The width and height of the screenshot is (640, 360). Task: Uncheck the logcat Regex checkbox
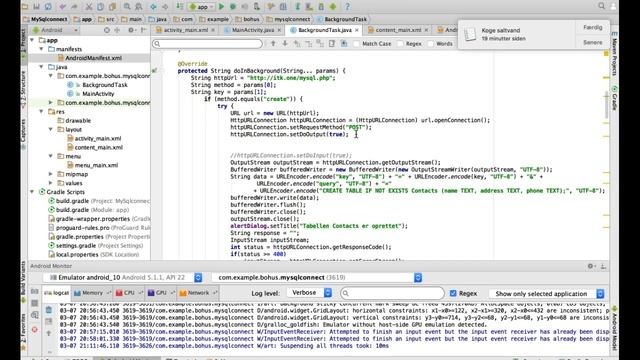point(453,293)
